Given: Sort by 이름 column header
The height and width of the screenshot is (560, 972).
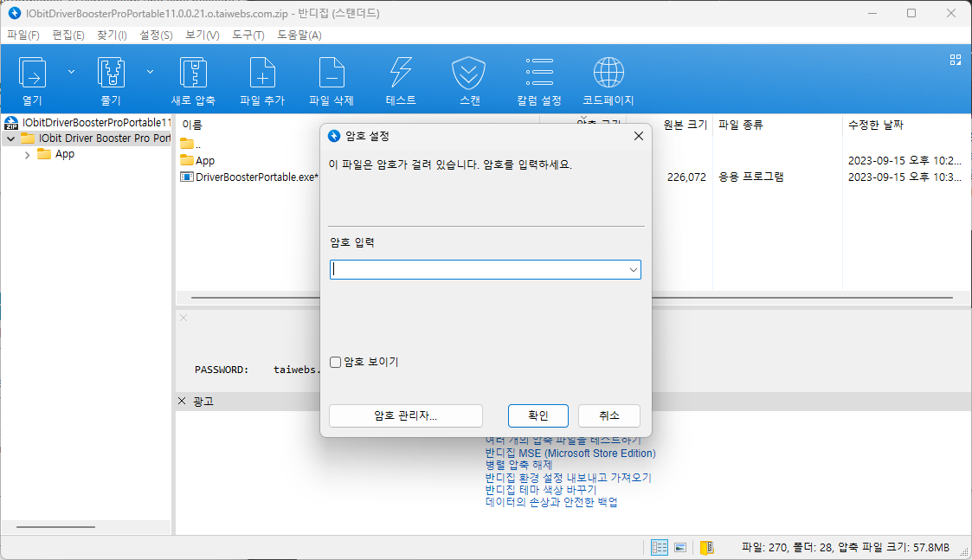Looking at the screenshot, I should [x=192, y=125].
